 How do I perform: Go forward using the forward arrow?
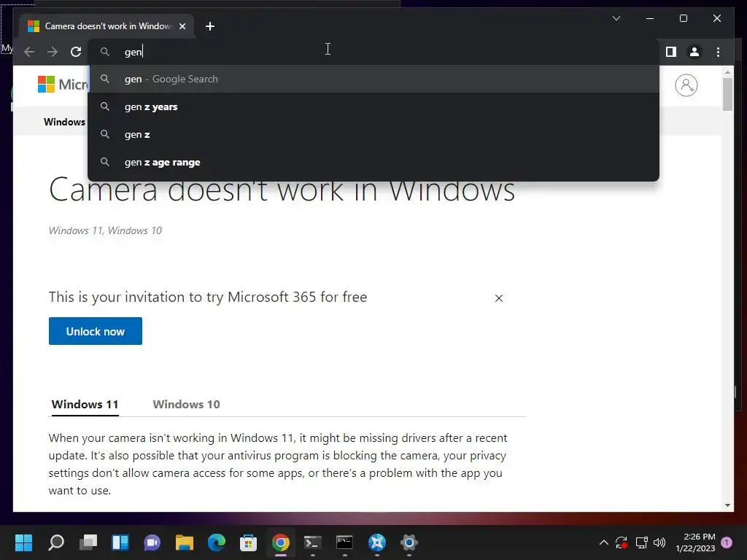pyautogui.click(x=53, y=52)
